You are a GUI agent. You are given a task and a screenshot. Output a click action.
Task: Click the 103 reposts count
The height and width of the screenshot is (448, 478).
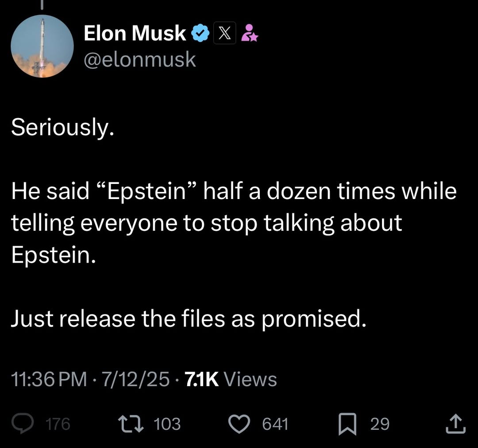[x=167, y=424]
